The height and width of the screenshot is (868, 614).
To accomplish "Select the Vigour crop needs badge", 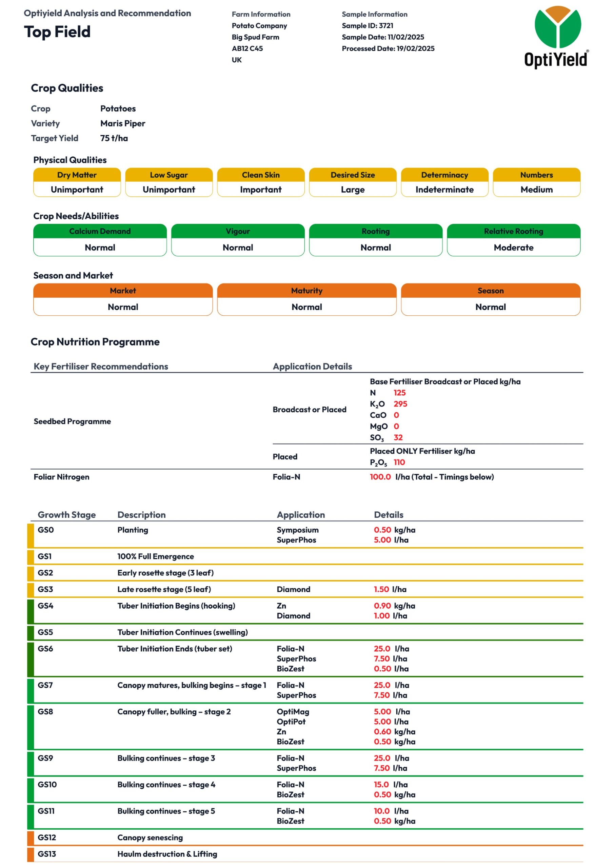I will coord(238,240).
